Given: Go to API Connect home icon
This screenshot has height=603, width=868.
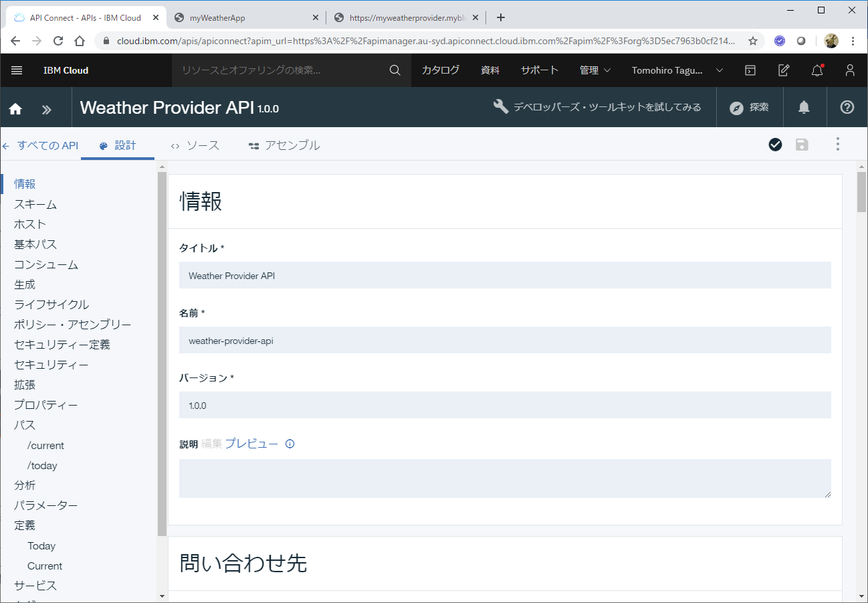Looking at the screenshot, I should 15,108.
